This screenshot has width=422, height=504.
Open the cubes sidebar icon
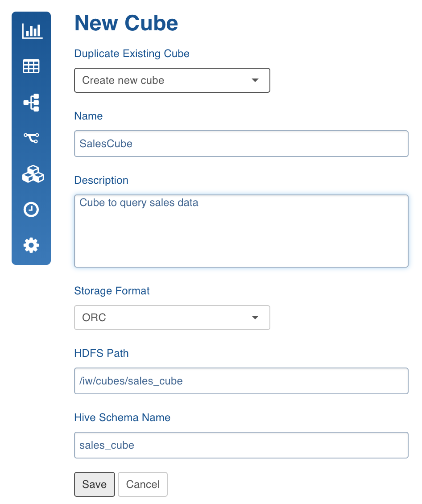tap(33, 174)
